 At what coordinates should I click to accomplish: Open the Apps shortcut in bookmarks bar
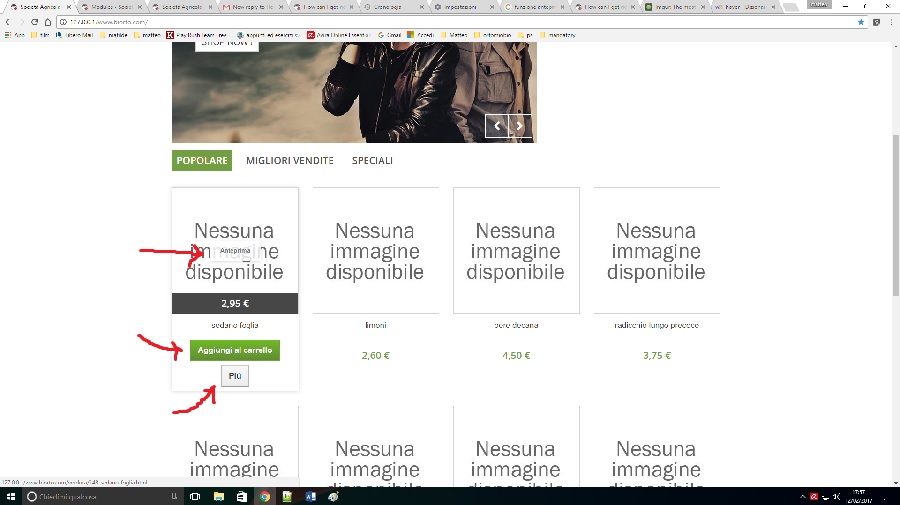coord(15,35)
